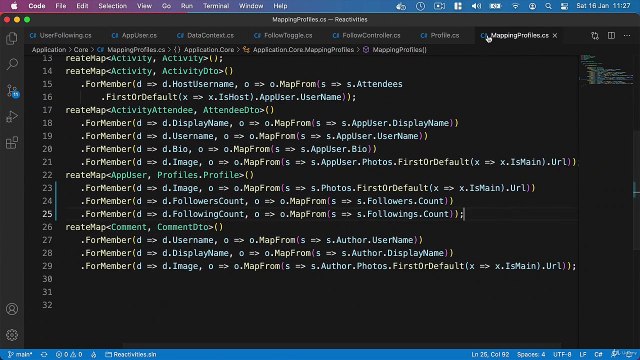The width and height of the screenshot is (640, 360).
Task: Switch to FollowToggle.cs tab
Action: (283, 36)
